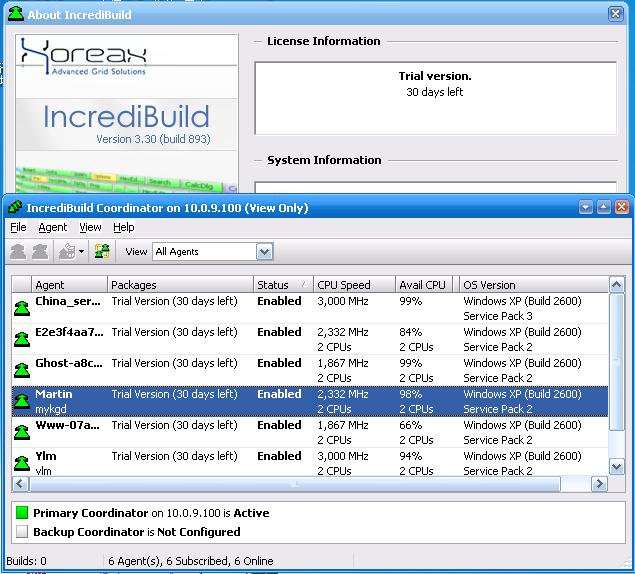
Task: Sort by the OS Version column header
Action: 534,285
